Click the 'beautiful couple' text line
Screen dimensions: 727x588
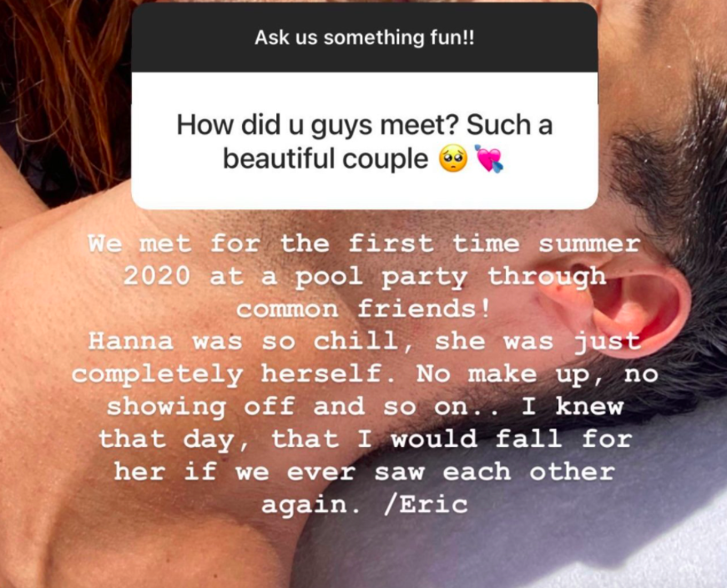326,159
